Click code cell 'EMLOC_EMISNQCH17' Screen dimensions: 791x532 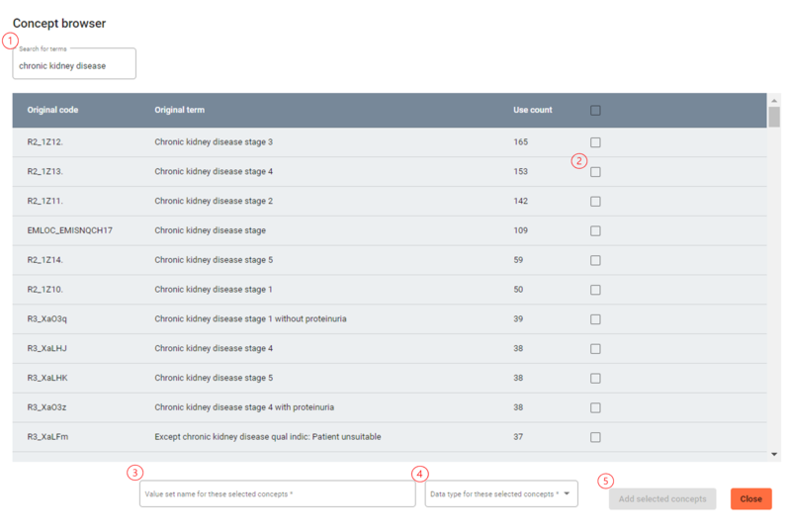click(x=69, y=230)
